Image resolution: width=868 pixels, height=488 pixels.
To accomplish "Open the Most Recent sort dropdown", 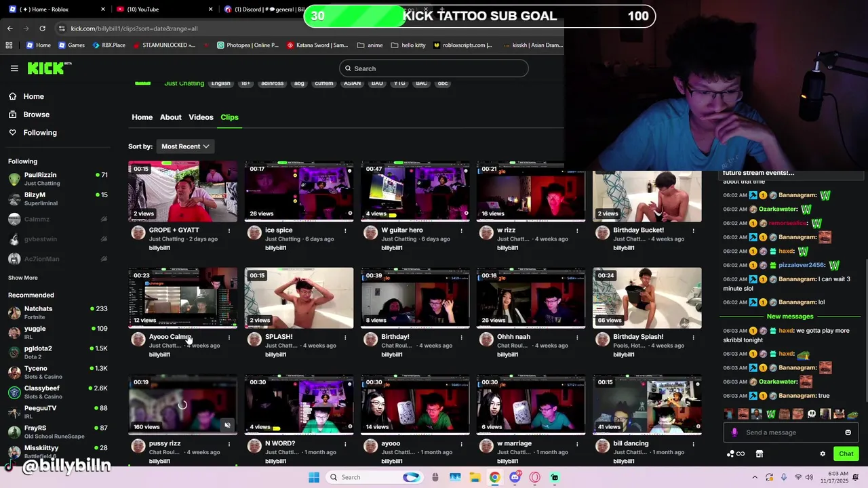I will (185, 146).
